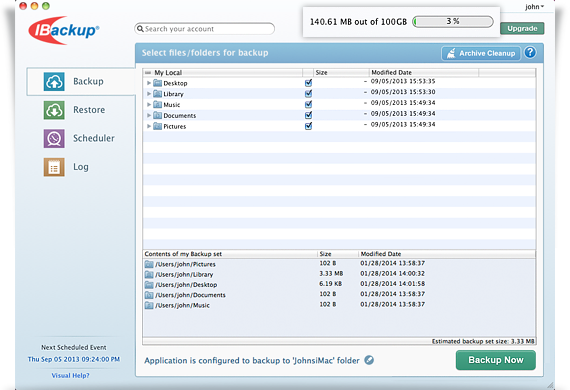
Task: Uncheck the Library folder checkbox
Action: (x=308, y=94)
